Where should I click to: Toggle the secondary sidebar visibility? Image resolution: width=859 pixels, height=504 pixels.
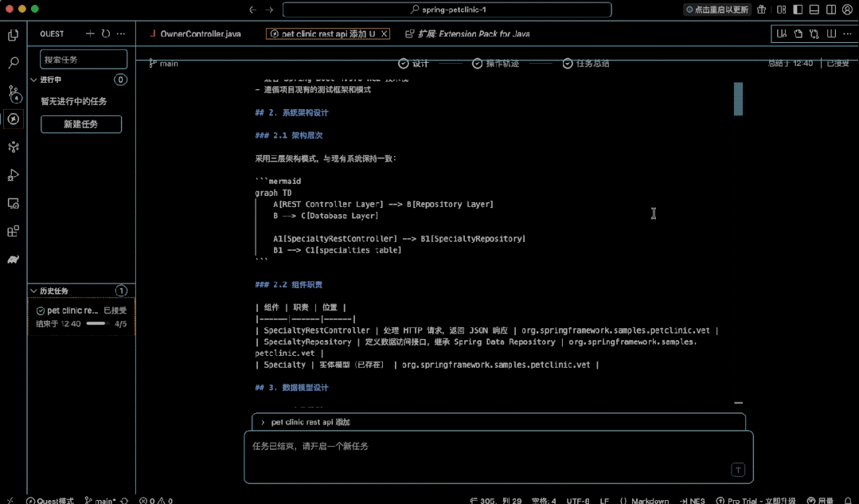point(830,10)
